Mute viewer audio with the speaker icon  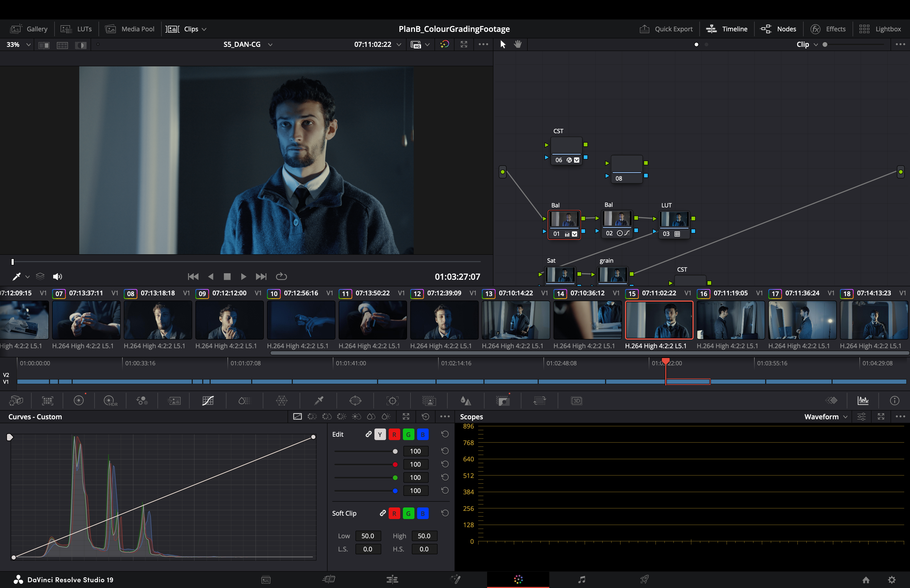tap(57, 276)
